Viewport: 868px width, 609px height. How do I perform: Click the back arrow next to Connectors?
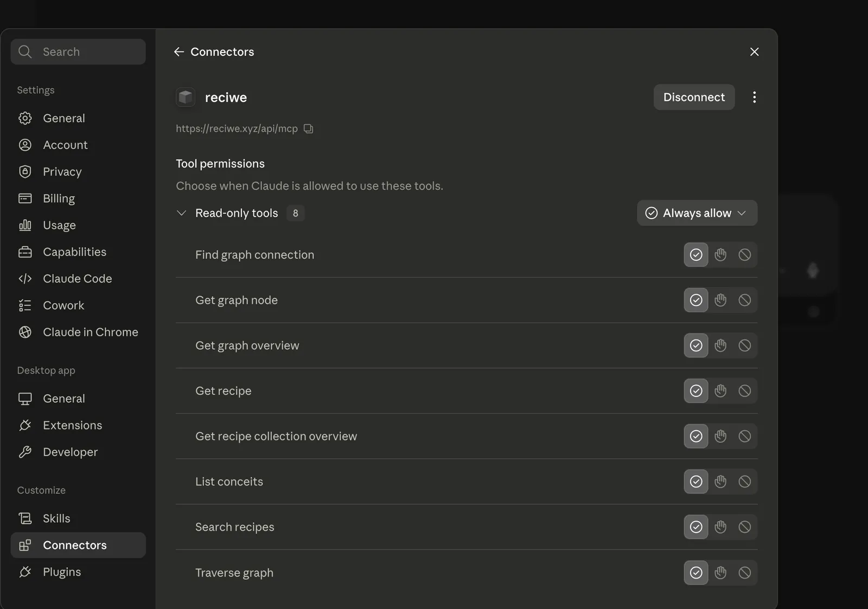pos(179,52)
